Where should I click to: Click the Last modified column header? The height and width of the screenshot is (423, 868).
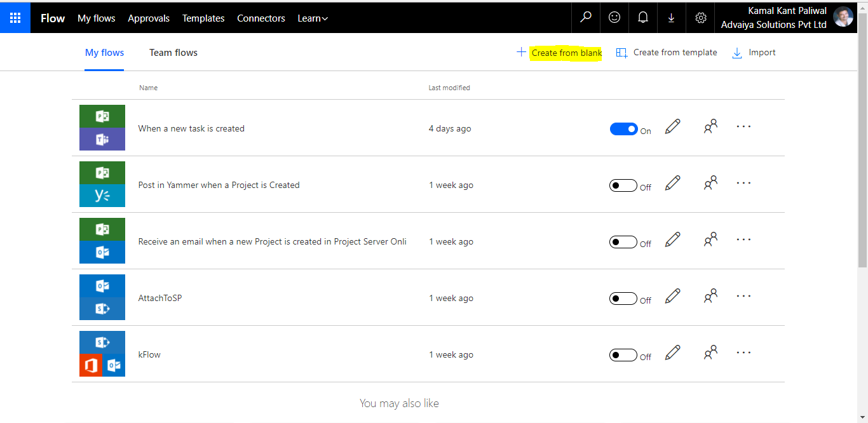449,88
